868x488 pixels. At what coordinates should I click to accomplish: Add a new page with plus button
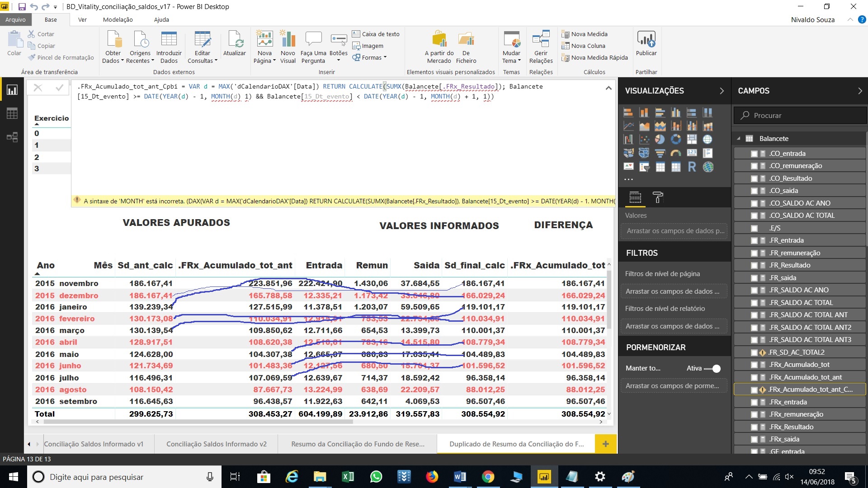click(606, 444)
